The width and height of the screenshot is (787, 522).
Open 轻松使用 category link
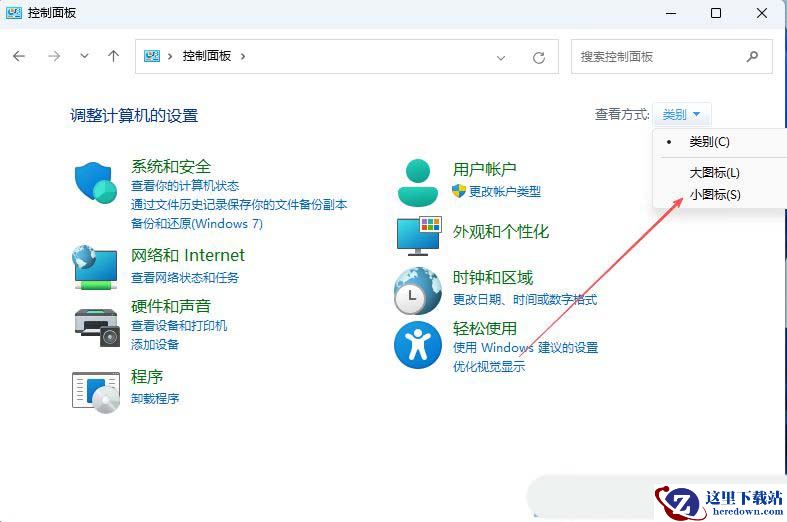[x=484, y=329]
